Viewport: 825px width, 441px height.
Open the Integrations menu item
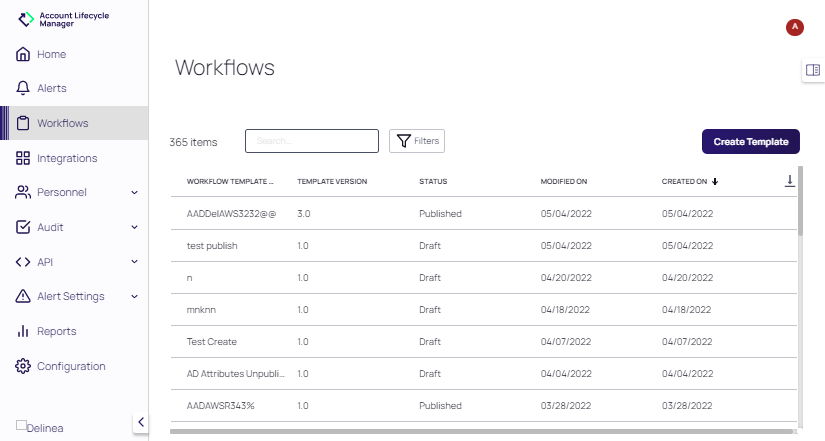click(74, 158)
